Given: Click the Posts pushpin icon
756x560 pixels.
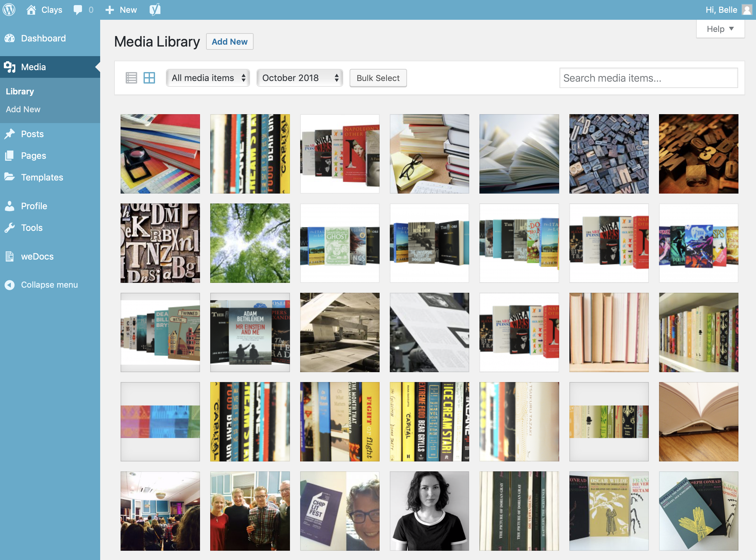Looking at the screenshot, I should (x=10, y=134).
